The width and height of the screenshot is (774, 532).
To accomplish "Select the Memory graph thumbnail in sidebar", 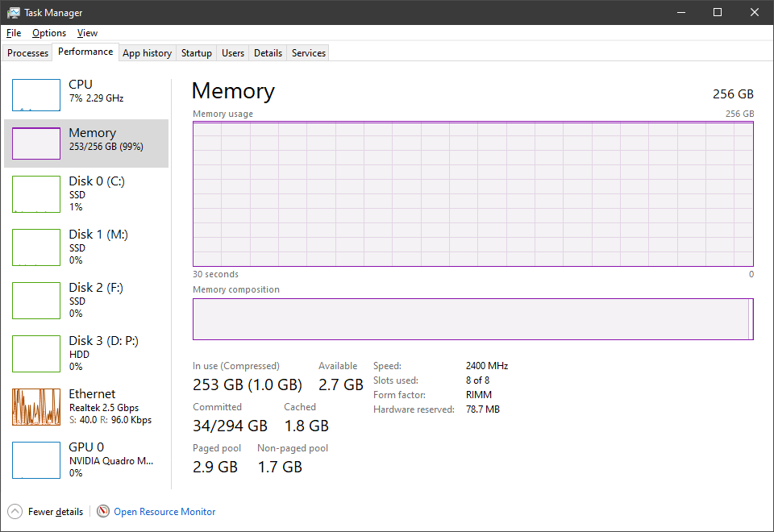I will [x=36, y=143].
